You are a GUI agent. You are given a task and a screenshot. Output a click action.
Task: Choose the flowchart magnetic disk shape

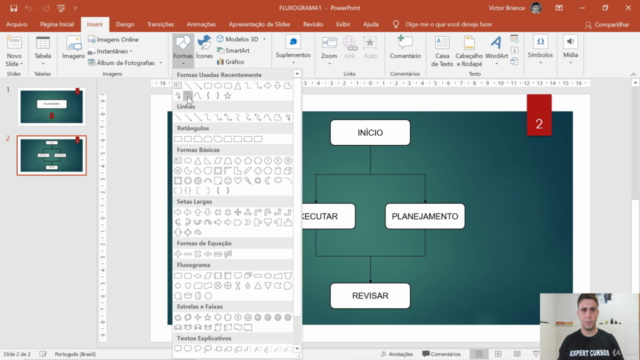[188, 296]
